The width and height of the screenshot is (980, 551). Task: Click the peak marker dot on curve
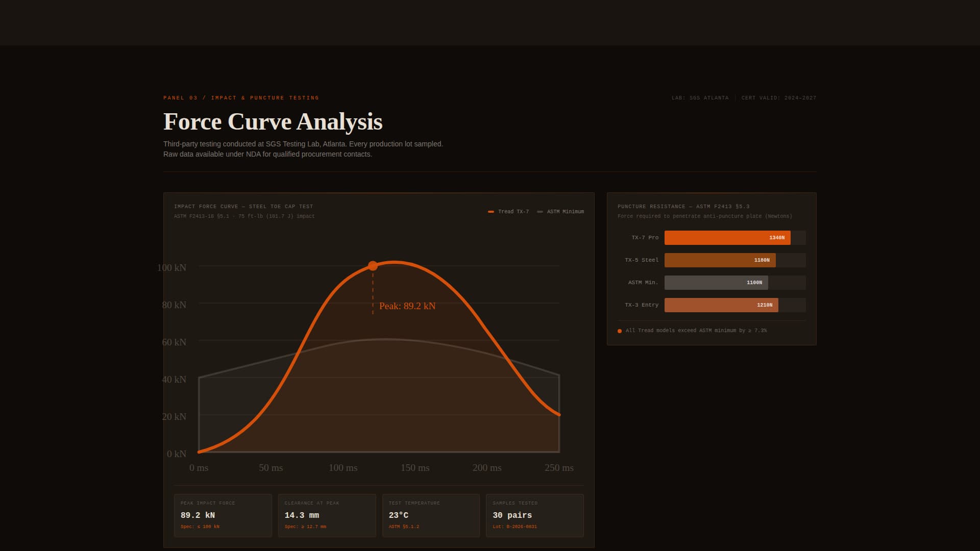point(373,266)
